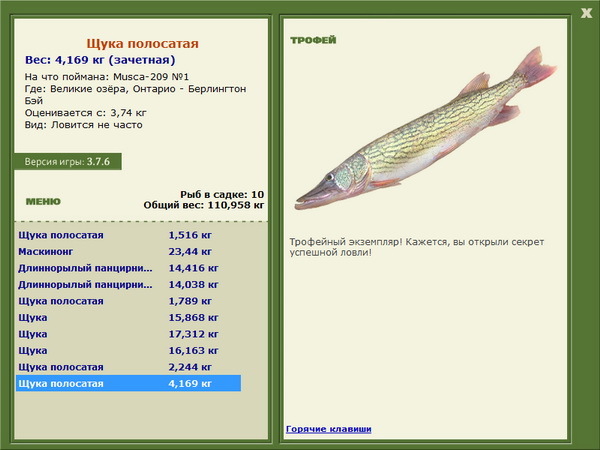
Task: Click the Щука полосатая title heading
Action: click(142, 43)
